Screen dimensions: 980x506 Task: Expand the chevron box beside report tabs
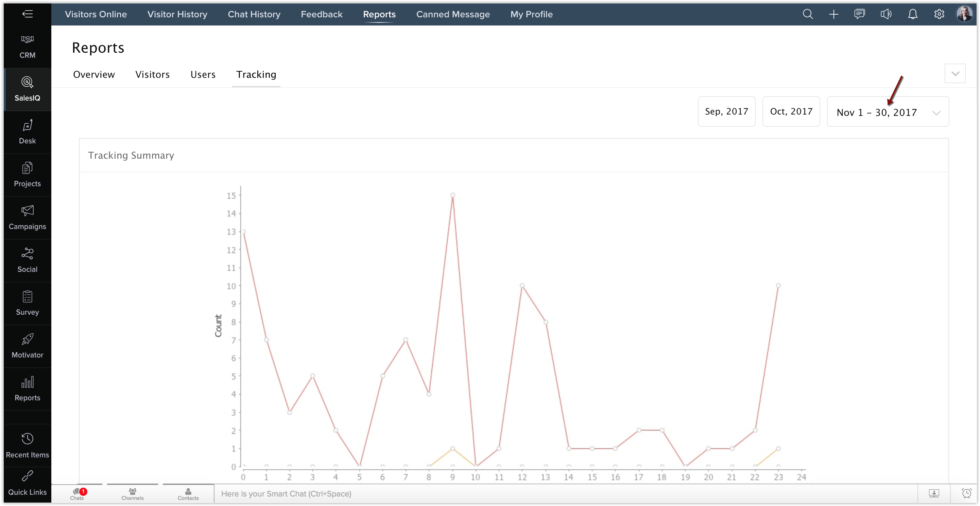955,73
